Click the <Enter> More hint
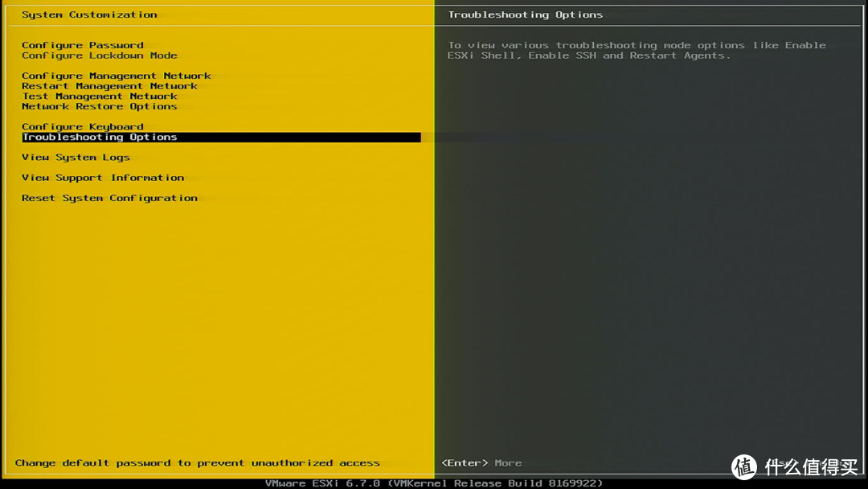868x489 pixels. (x=481, y=463)
